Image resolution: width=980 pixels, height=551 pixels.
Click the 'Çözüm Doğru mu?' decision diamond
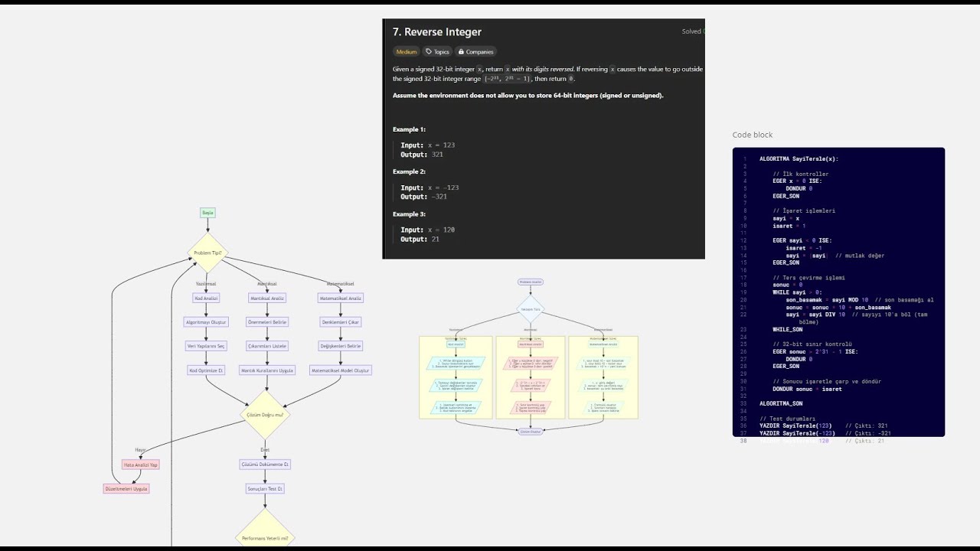pos(265,415)
